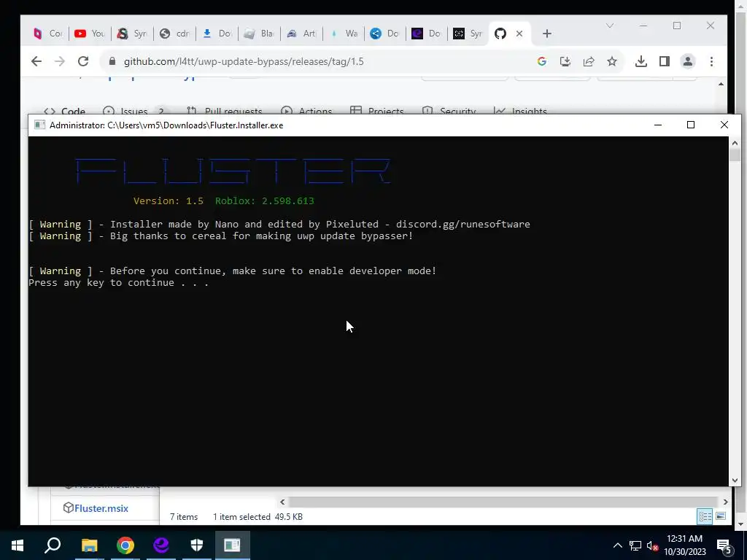
Task: Bookmark this page with star
Action: point(612,61)
